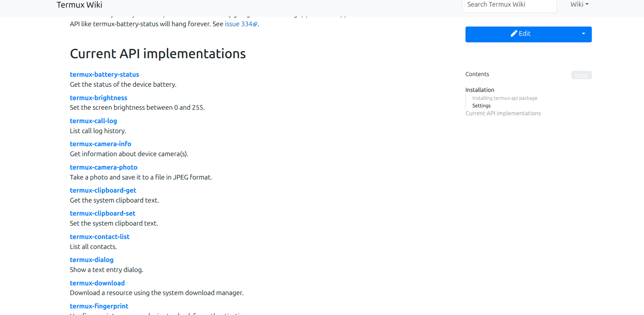Jump to Installation in Contents
Screen dimensions: 644x315
[x=480, y=90]
